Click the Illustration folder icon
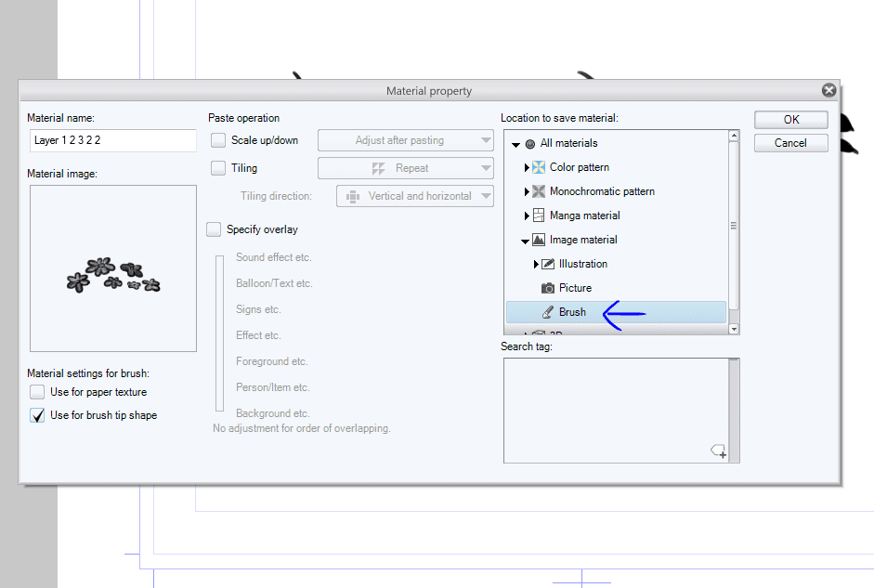Viewport: 874px width, 588px height. (548, 264)
